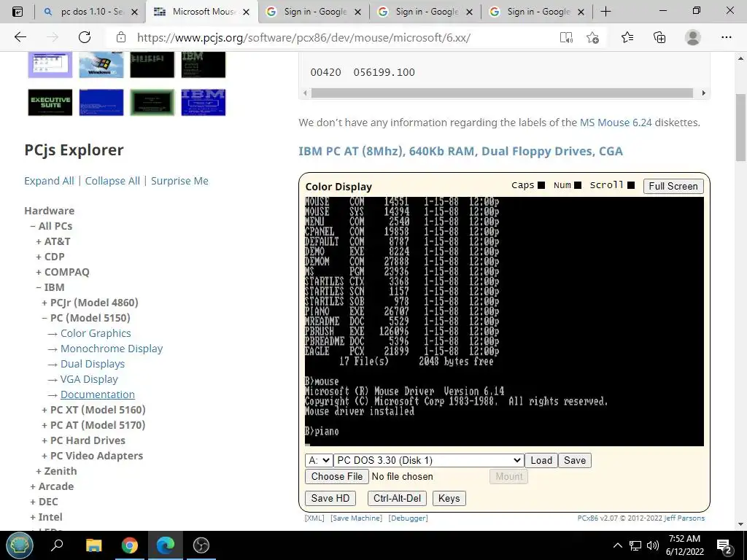Open the Documentation link
The width and height of the screenshot is (747, 560).
tap(97, 394)
